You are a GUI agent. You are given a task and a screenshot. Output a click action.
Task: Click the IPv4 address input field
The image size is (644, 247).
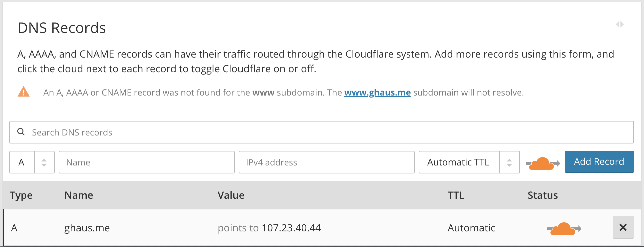point(326,162)
